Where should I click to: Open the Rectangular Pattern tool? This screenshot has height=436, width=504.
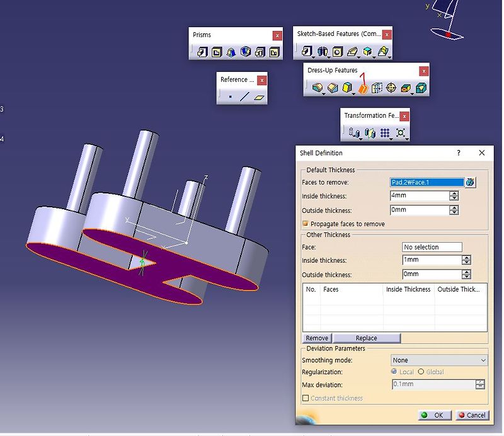click(386, 132)
